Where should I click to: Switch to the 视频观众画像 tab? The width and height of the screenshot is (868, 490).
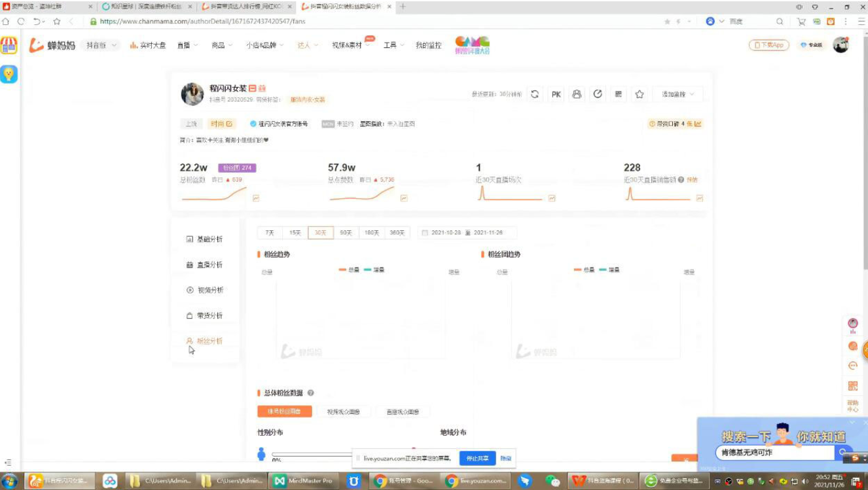344,412
